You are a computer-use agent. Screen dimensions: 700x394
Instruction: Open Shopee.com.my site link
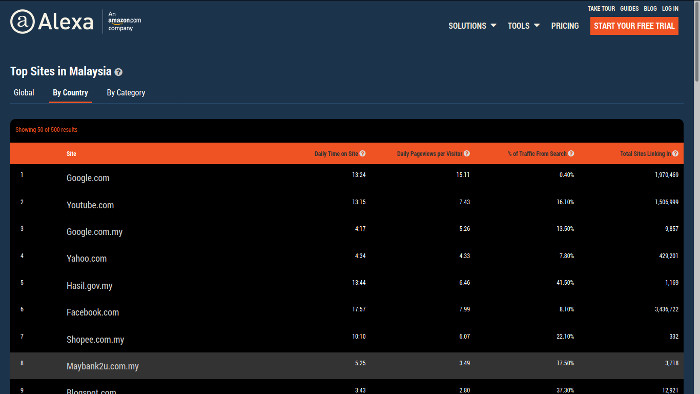[x=95, y=340]
